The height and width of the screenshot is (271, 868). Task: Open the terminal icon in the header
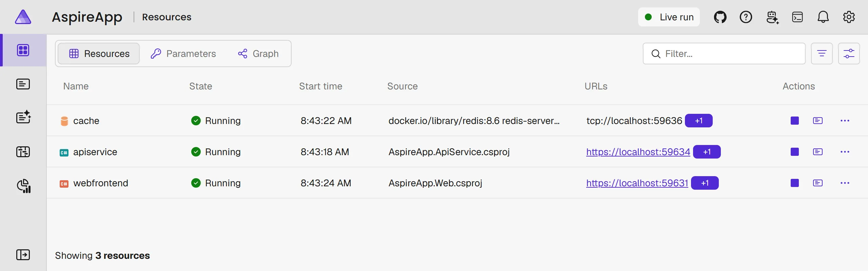(x=797, y=17)
